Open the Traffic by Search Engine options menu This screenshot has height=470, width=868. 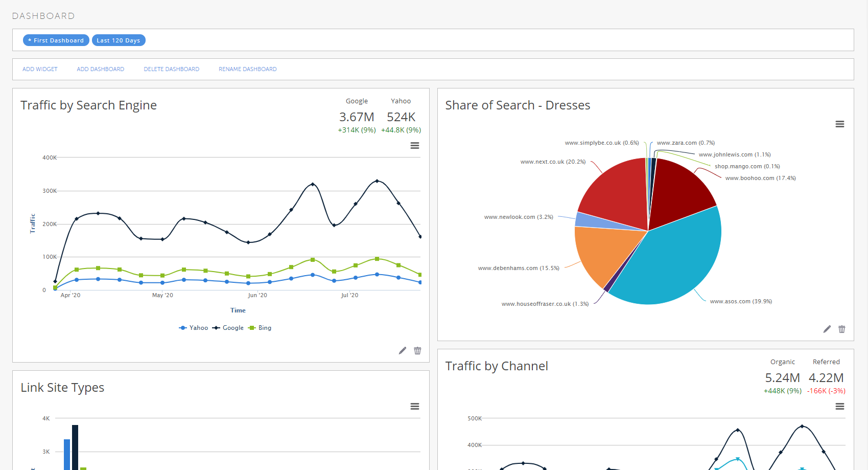(414, 146)
